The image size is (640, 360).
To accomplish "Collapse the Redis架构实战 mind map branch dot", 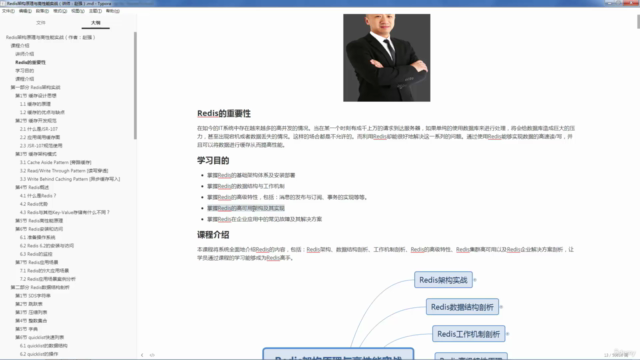I will coord(475,280).
